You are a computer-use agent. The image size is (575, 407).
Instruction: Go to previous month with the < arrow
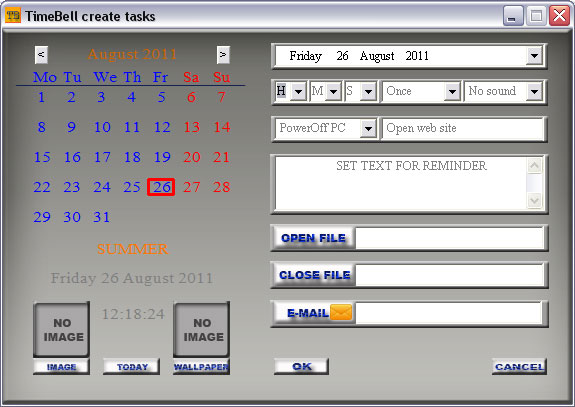[x=41, y=55]
